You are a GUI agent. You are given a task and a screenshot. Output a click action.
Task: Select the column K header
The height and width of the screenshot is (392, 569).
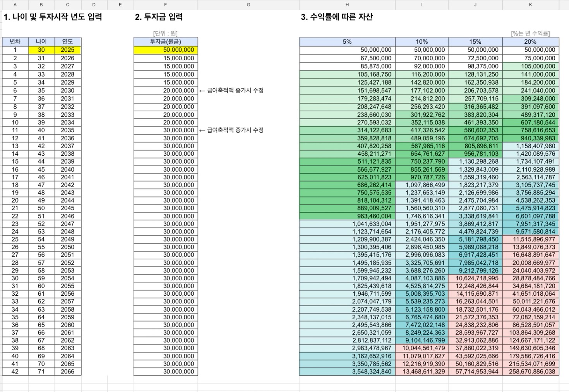coord(530,5)
